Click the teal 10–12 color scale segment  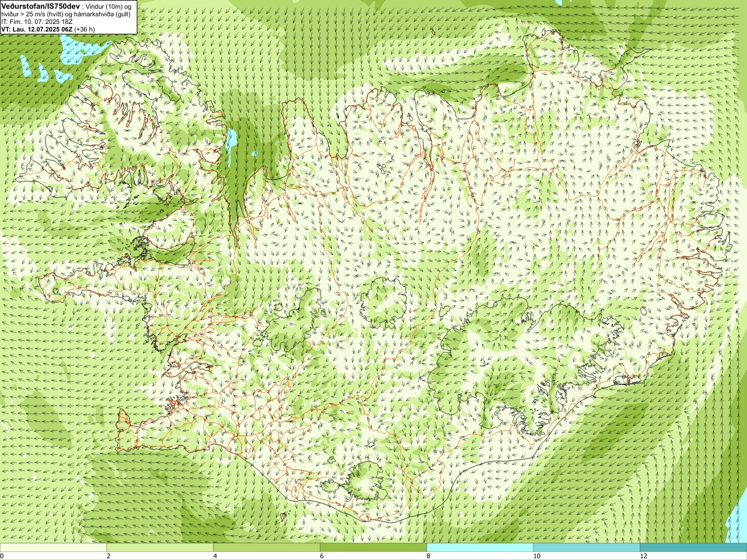[587, 548]
